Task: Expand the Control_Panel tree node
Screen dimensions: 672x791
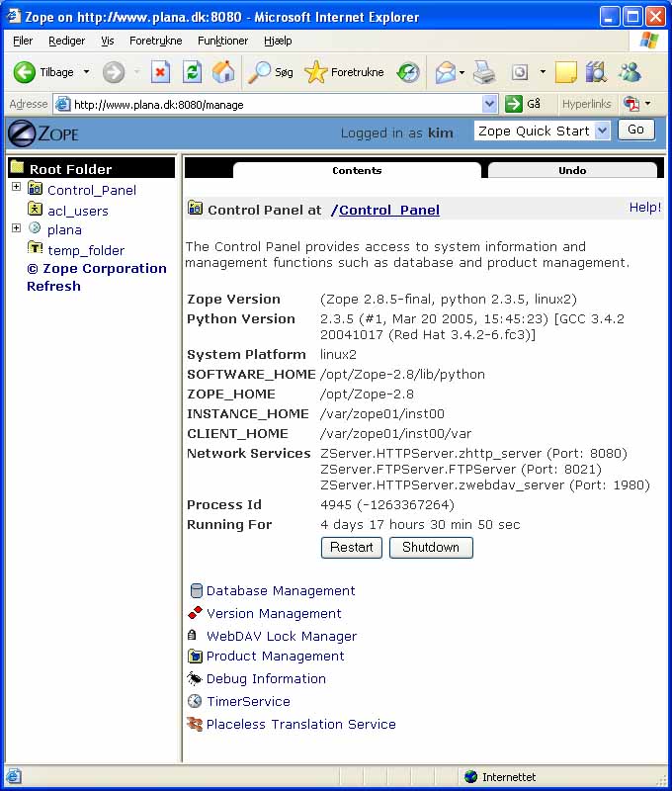Action: point(16,188)
